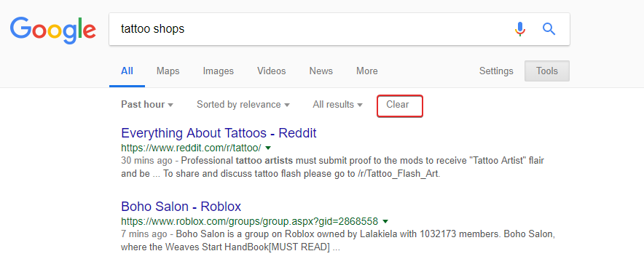This screenshot has height=267, width=644.
Task: Open the Videos tab
Action: 272,71
